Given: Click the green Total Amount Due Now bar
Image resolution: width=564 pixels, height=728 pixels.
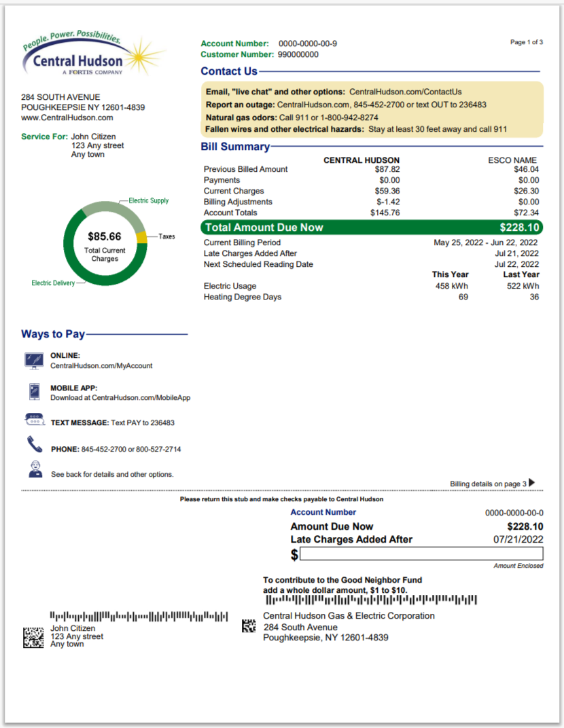Looking at the screenshot, I should pyautogui.click(x=372, y=227).
